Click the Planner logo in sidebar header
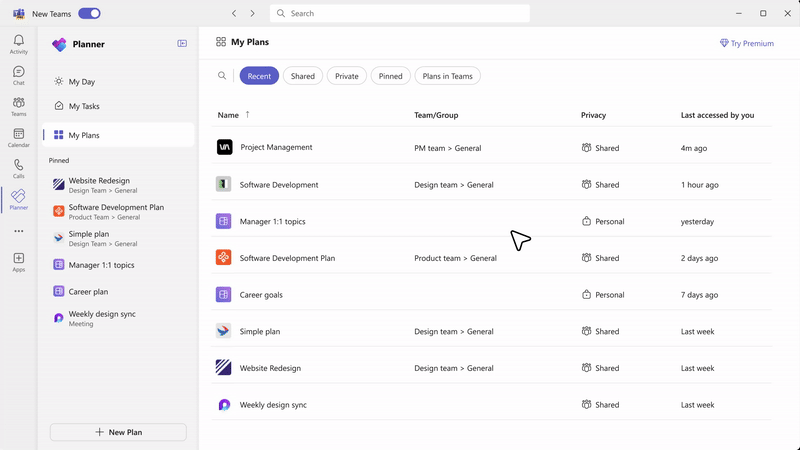The image size is (800, 450). 59,44
